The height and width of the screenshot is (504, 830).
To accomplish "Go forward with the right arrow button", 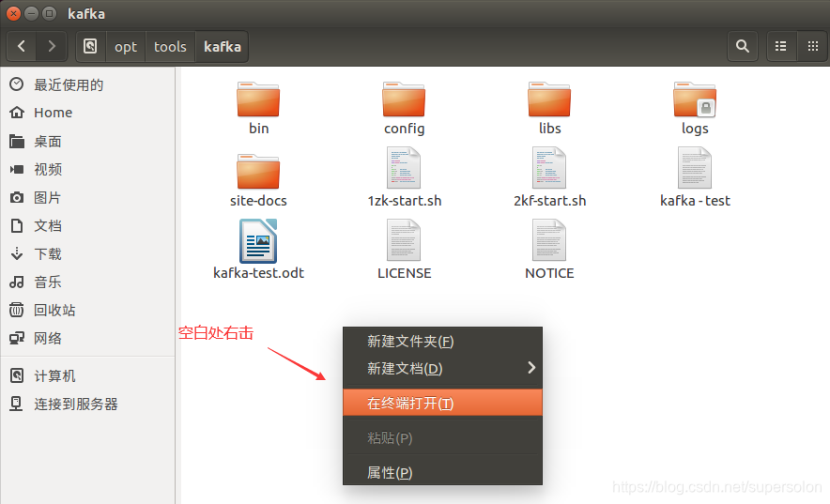I will pyautogui.click(x=52, y=47).
